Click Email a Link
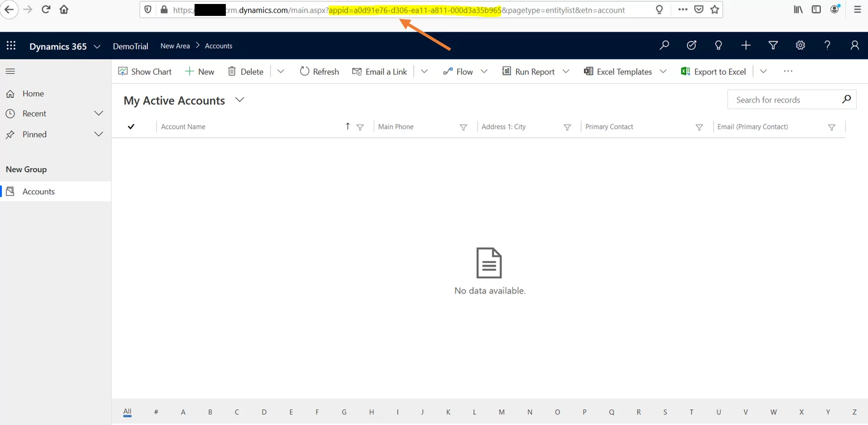Screen dimensions: 868x425 pos(380,71)
